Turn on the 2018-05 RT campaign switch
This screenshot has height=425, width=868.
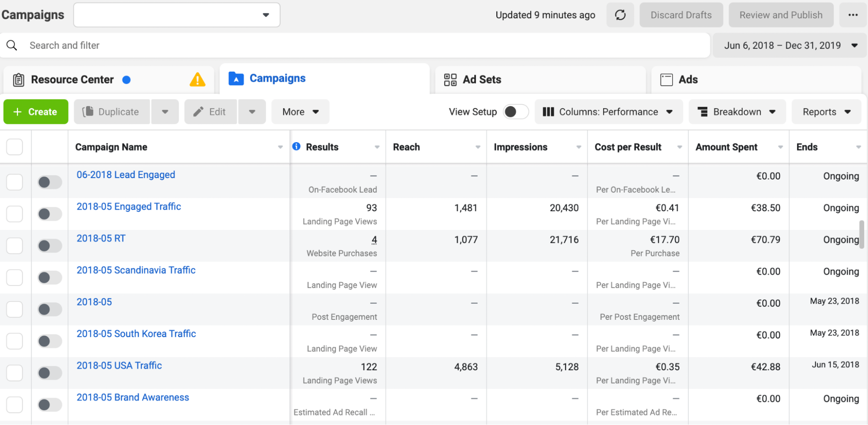[50, 246]
